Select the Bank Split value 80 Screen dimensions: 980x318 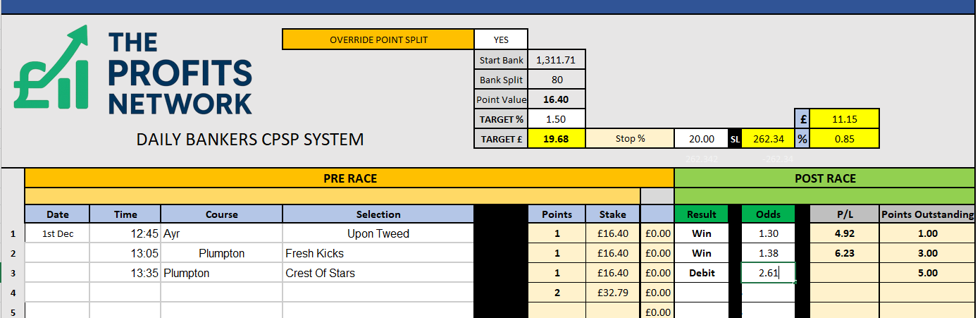[x=557, y=80]
